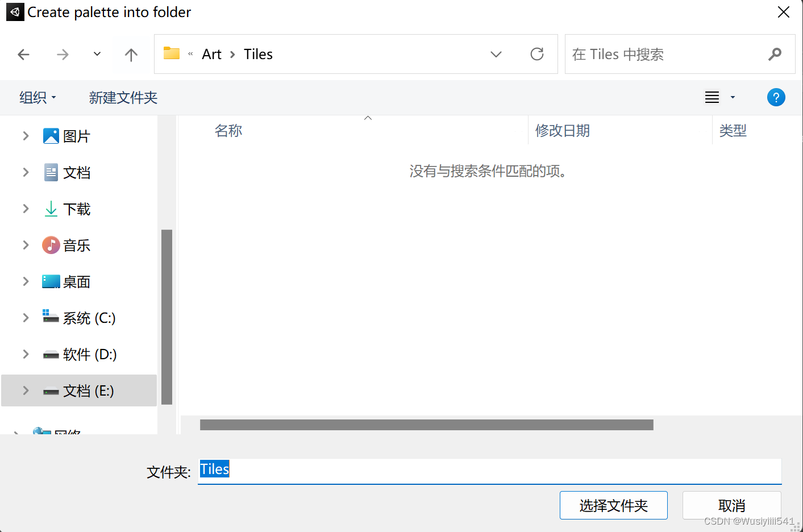Image resolution: width=803 pixels, height=532 pixels.
Task: Click the folder icon in the address bar
Action: [171, 53]
